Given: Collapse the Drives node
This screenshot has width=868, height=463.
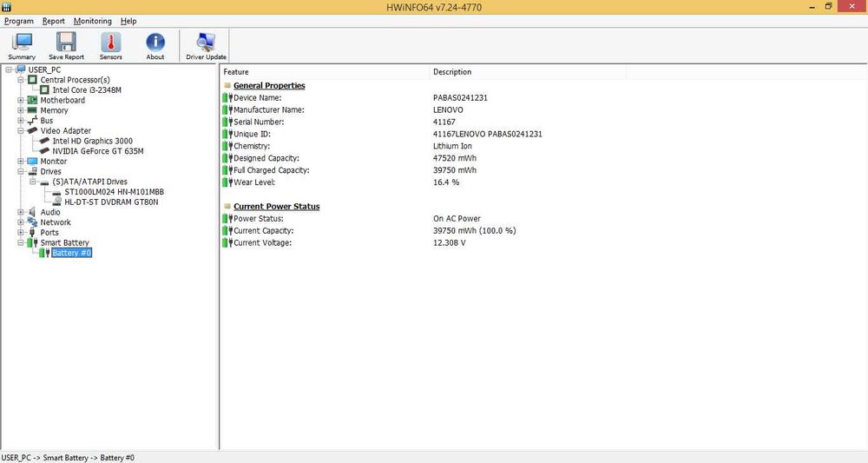Looking at the screenshot, I should [21, 171].
